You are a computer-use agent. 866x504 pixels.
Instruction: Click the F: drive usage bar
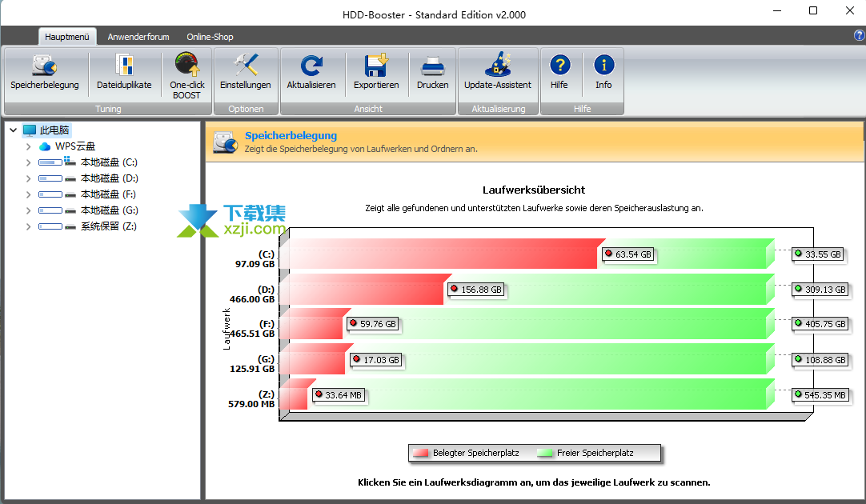point(315,324)
